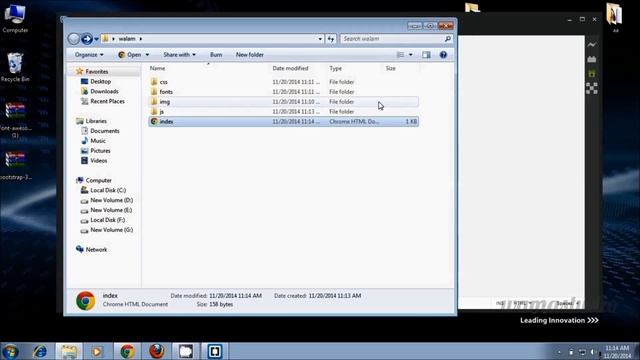Launch Internet Explorer from taskbar
Image resolution: width=640 pixels, height=360 pixels.
point(40,351)
